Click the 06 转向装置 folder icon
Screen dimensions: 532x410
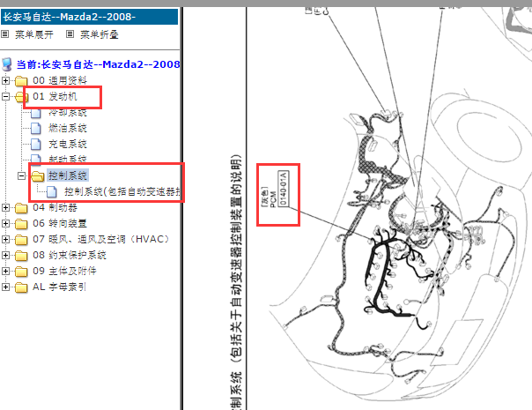click(x=21, y=223)
